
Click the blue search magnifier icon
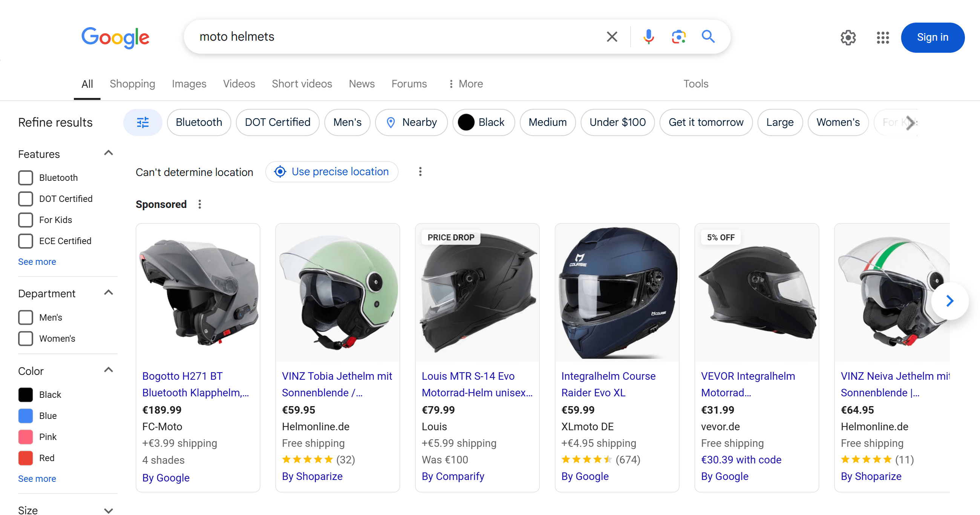click(x=707, y=37)
